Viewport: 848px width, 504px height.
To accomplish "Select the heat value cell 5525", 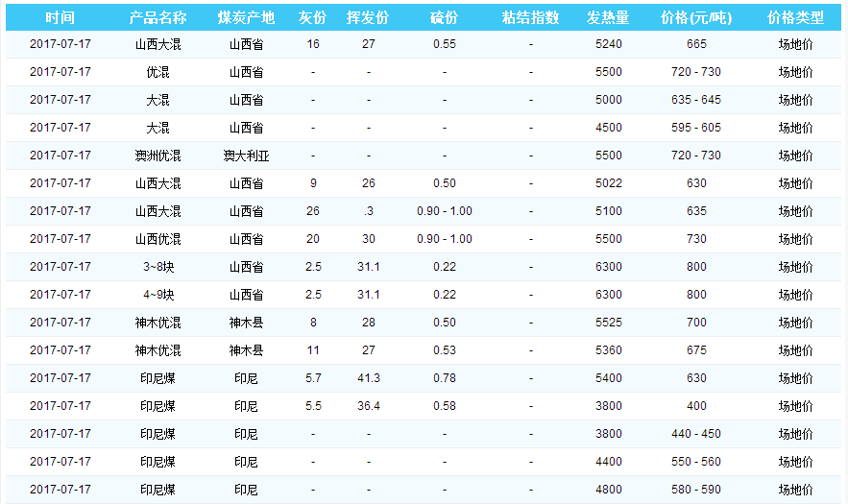I will coord(608,323).
